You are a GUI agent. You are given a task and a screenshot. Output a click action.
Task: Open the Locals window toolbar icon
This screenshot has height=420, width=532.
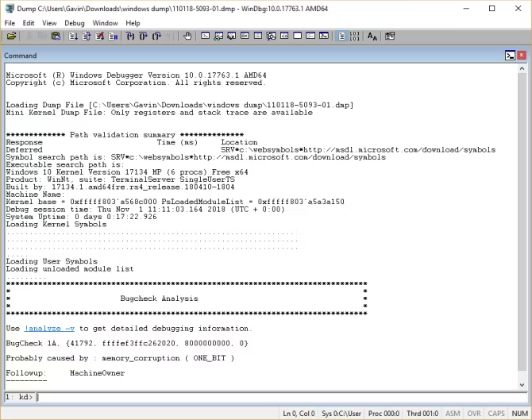pos(232,36)
